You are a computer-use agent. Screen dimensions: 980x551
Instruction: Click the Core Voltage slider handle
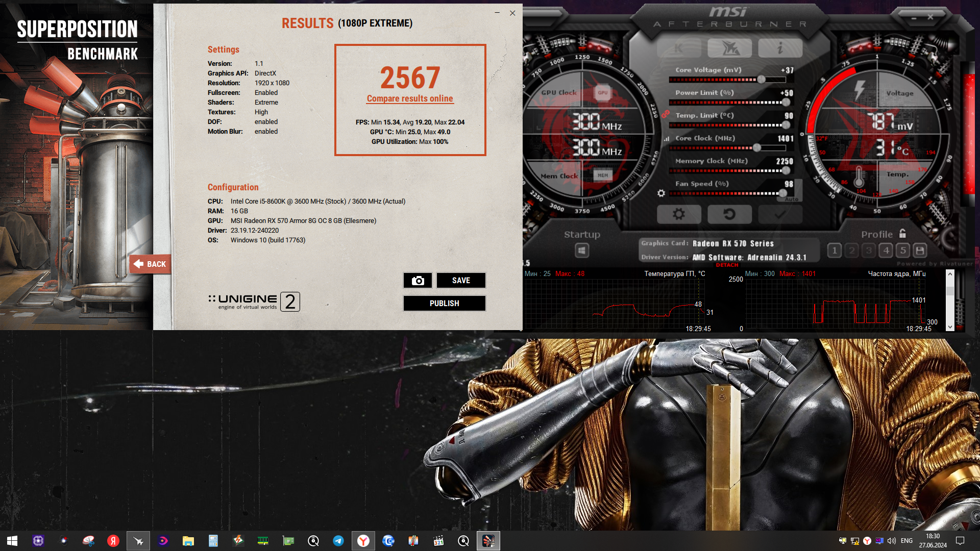pos(761,80)
